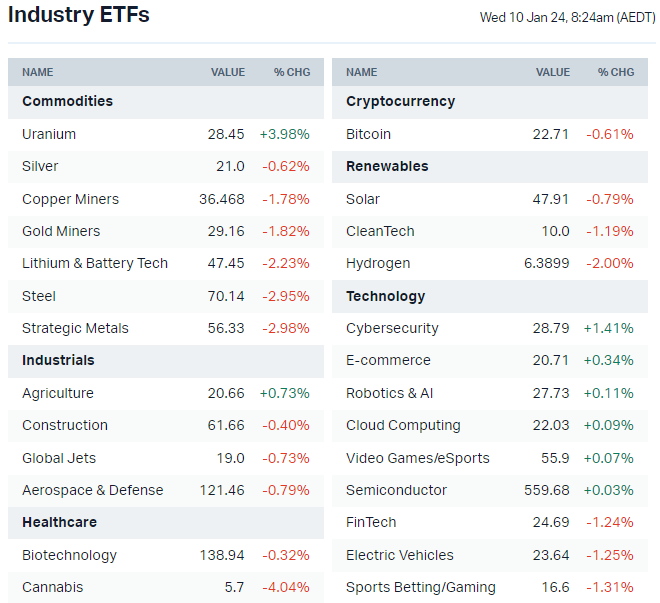Click the Cannabis ETF entry
Viewport: 660px width, 603px height.
pos(52,587)
